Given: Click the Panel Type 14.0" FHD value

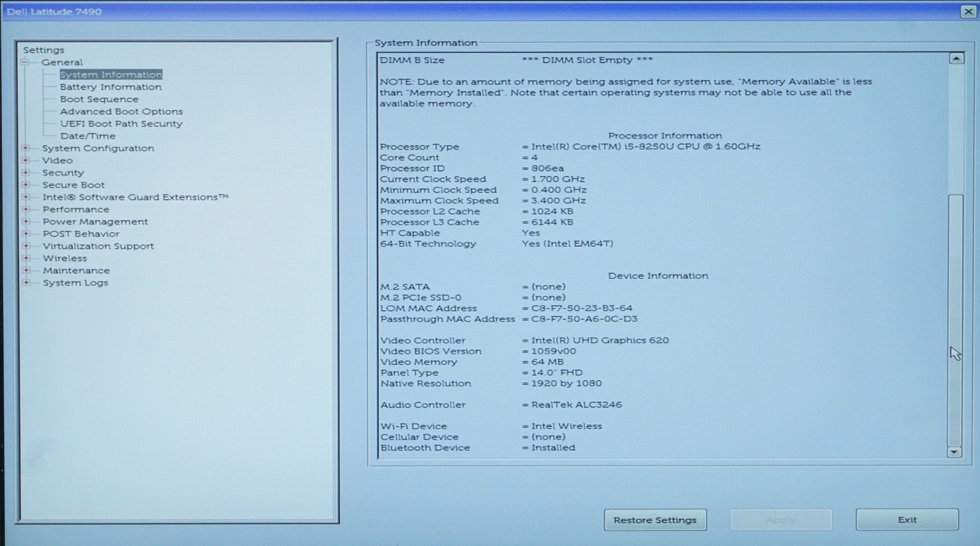Looking at the screenshot, I should (x=556, y=373).
